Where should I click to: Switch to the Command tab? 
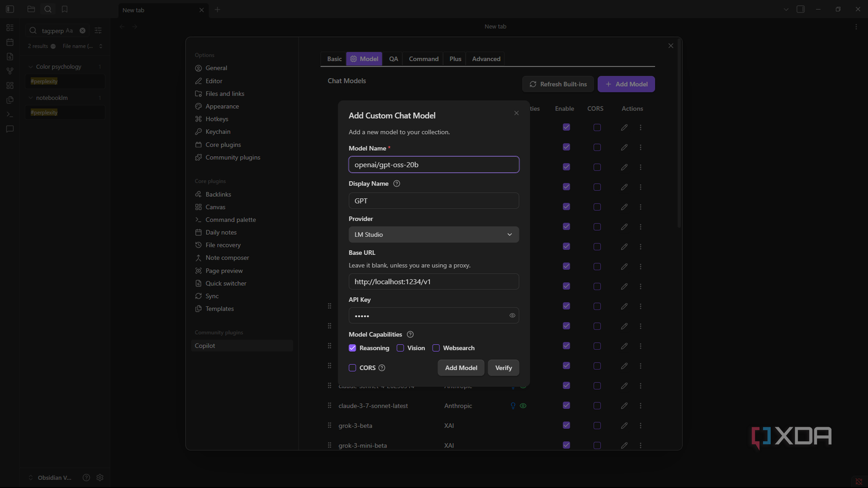click(424, 59)
